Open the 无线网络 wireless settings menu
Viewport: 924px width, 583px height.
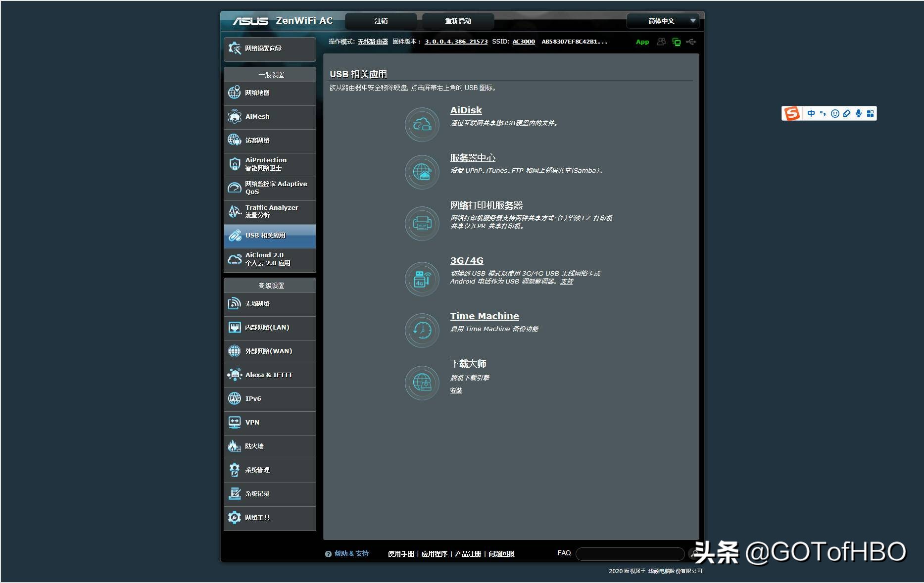pyautogui.click(x=270, y=304)
